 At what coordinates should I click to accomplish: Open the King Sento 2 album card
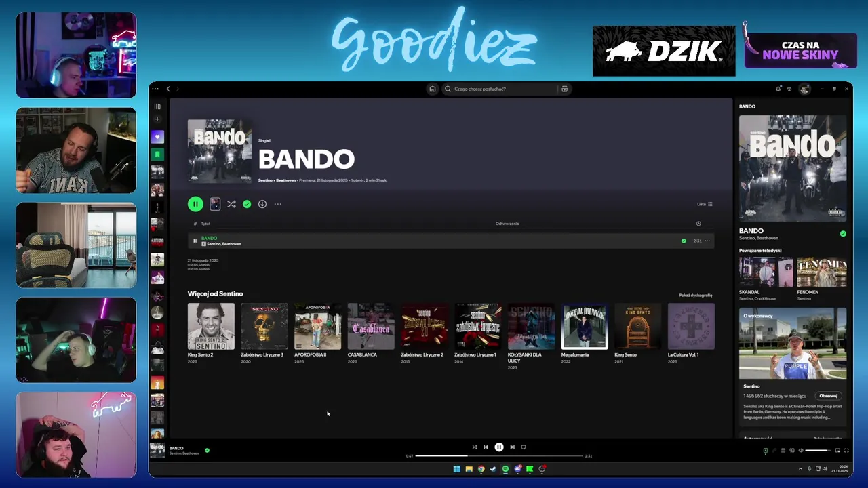coord(211,334)
